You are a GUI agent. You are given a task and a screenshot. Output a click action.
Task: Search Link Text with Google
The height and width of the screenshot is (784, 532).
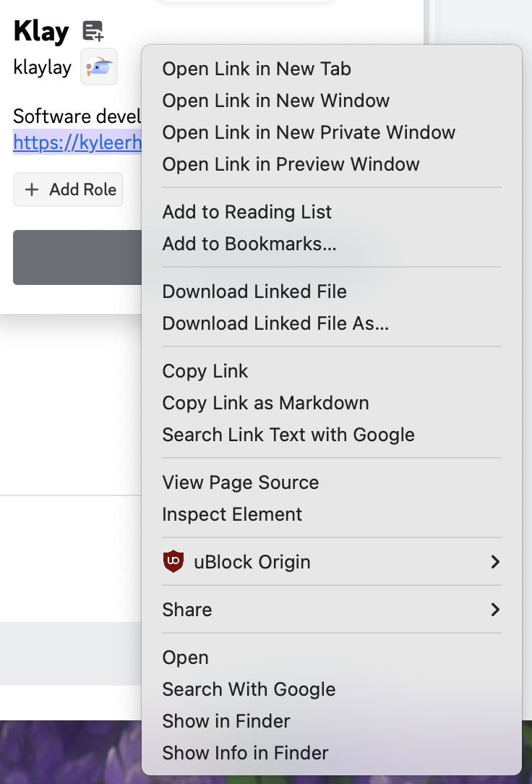tap(289, 435)
